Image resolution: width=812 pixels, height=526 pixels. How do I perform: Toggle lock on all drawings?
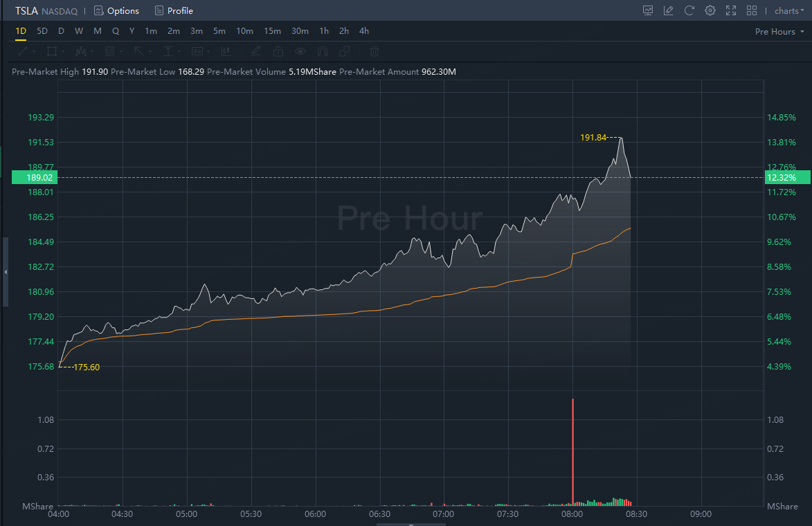click(x=278, y=51)
